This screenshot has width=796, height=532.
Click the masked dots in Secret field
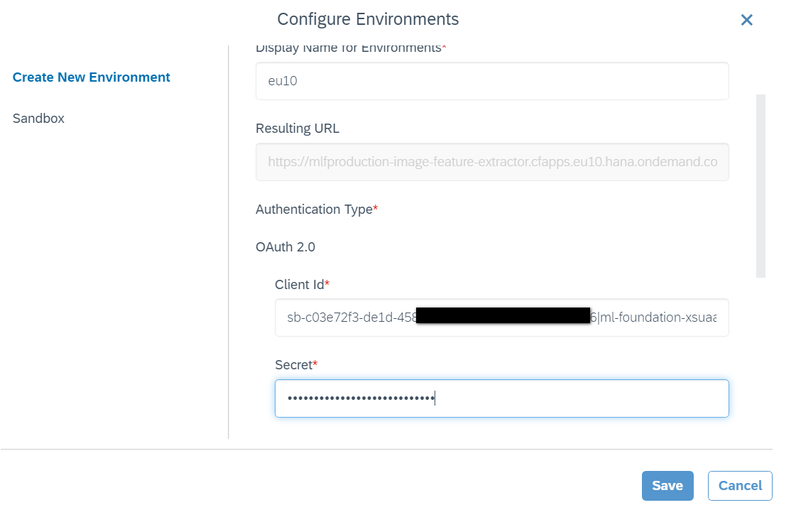361,398
